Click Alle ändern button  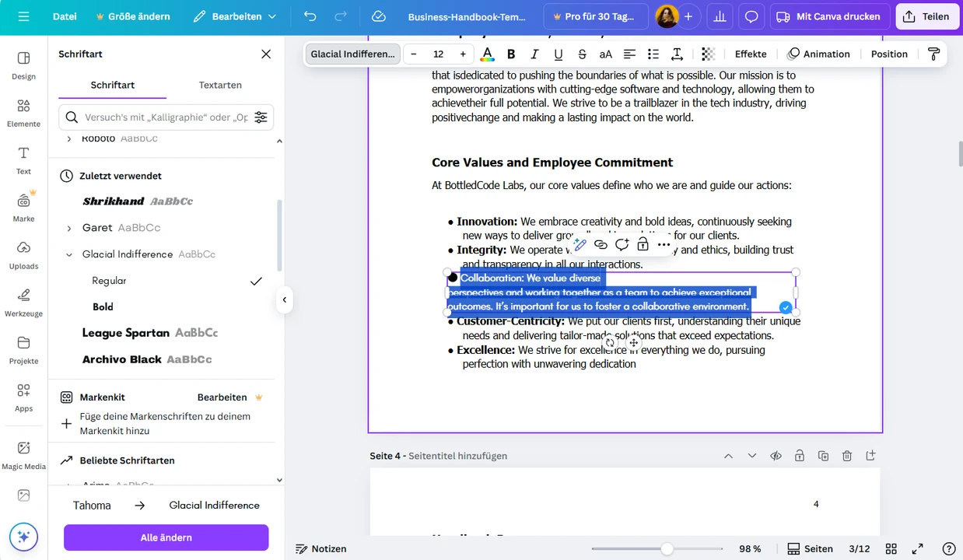(166, 537)
